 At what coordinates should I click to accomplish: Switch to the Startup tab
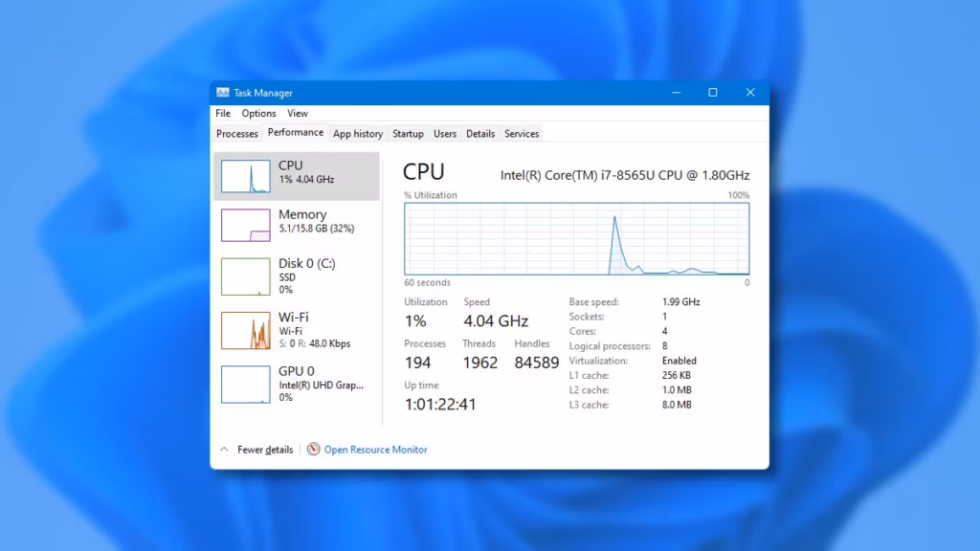tap(408, 134)
